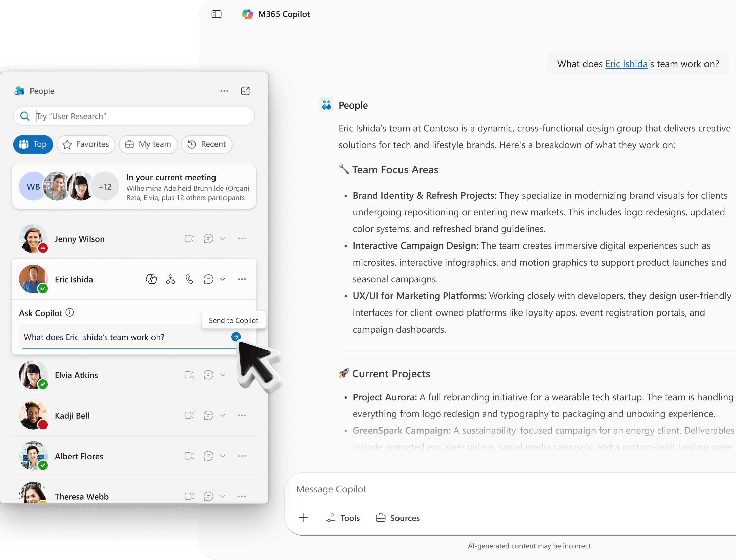Open chat with Kadji Bell

[x=208, y=416]
